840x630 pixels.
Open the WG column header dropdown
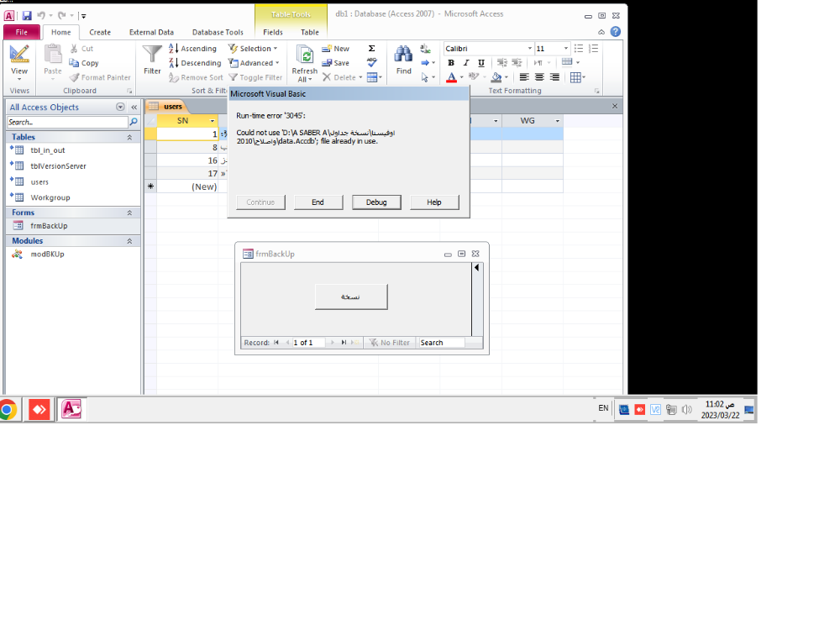[557, 121]
